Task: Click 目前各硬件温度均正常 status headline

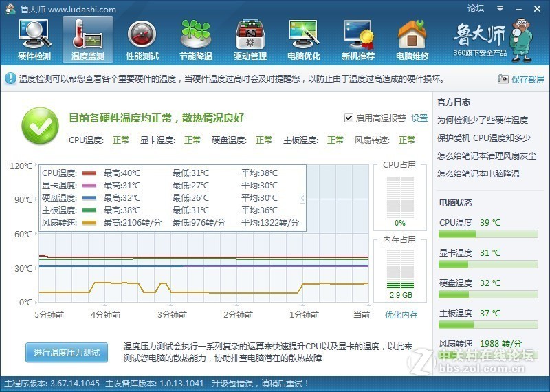Action: tap(157, 118)
